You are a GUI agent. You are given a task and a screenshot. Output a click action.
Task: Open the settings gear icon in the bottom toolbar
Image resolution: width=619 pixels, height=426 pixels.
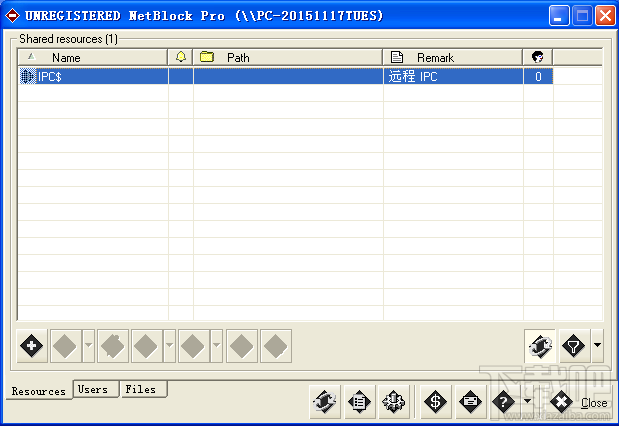coord(394,402)
